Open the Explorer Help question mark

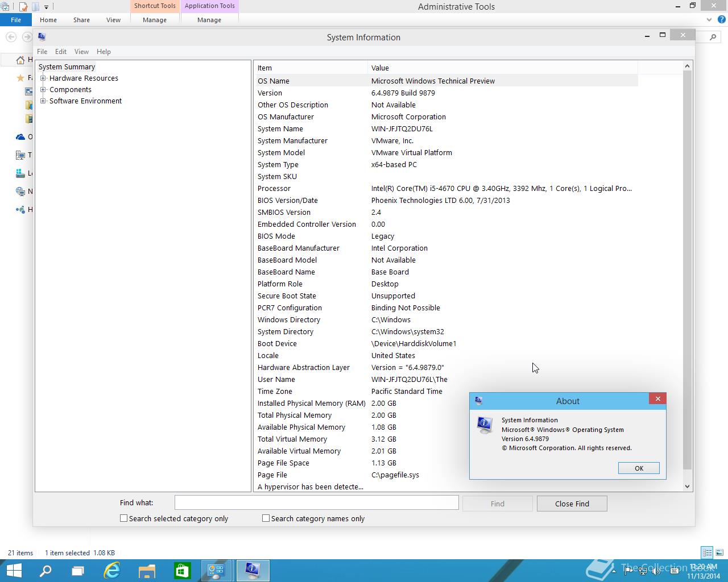tap(723, 20)
